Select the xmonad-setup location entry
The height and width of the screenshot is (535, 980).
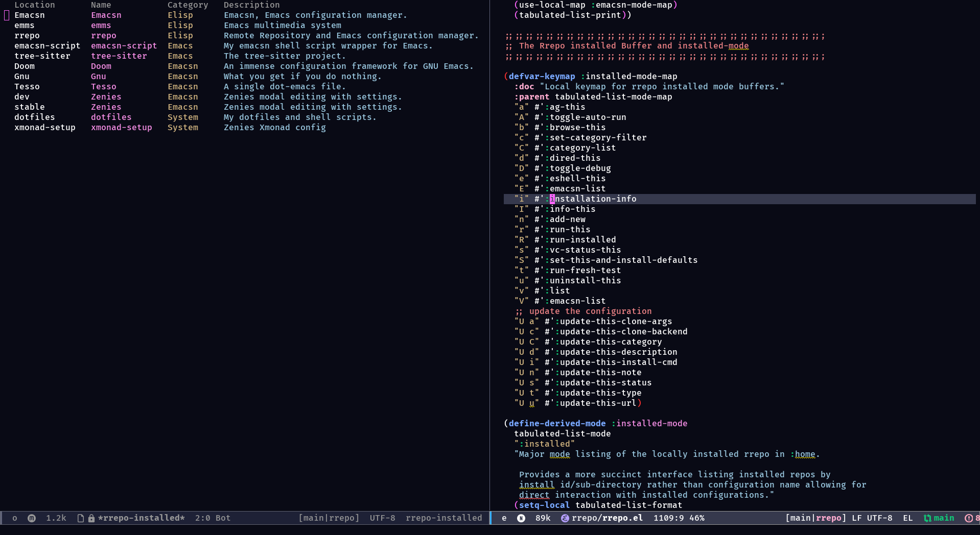(x=44, y=128)
